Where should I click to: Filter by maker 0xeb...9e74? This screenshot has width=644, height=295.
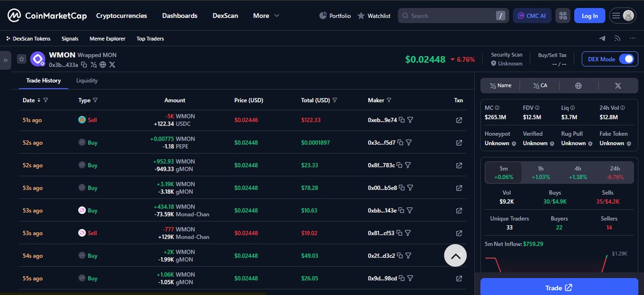(410, 120)
